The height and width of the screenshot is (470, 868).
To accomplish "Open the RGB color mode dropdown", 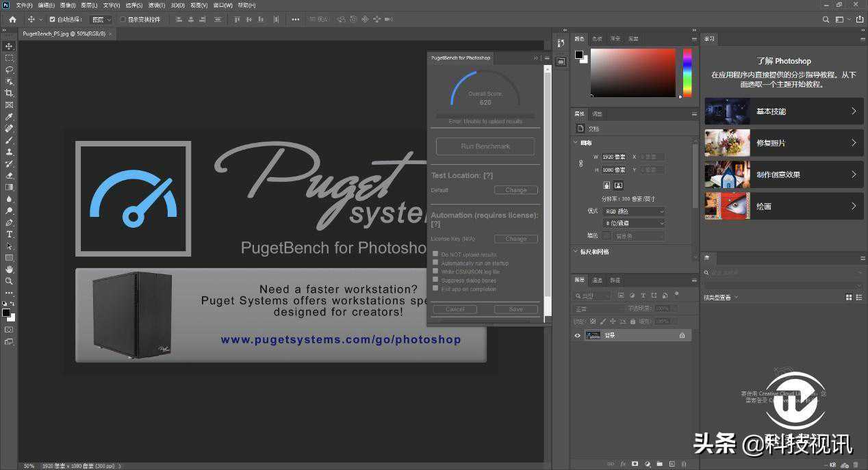I will 633,211.
